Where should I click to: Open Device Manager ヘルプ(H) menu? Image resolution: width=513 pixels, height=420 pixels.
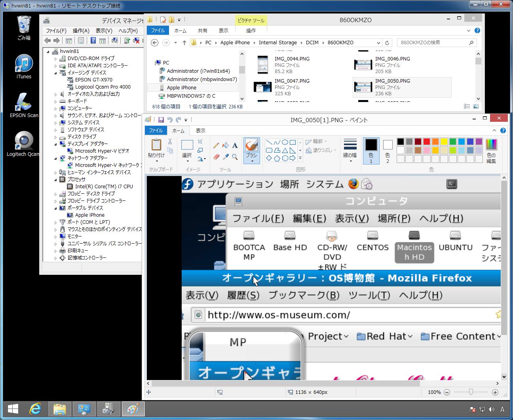click(x=128, y=30)
